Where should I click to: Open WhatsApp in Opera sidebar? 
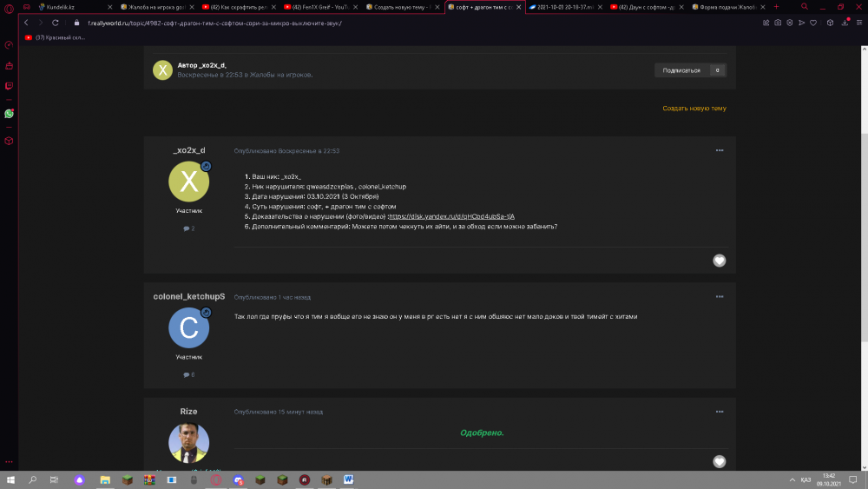(9, 114)
